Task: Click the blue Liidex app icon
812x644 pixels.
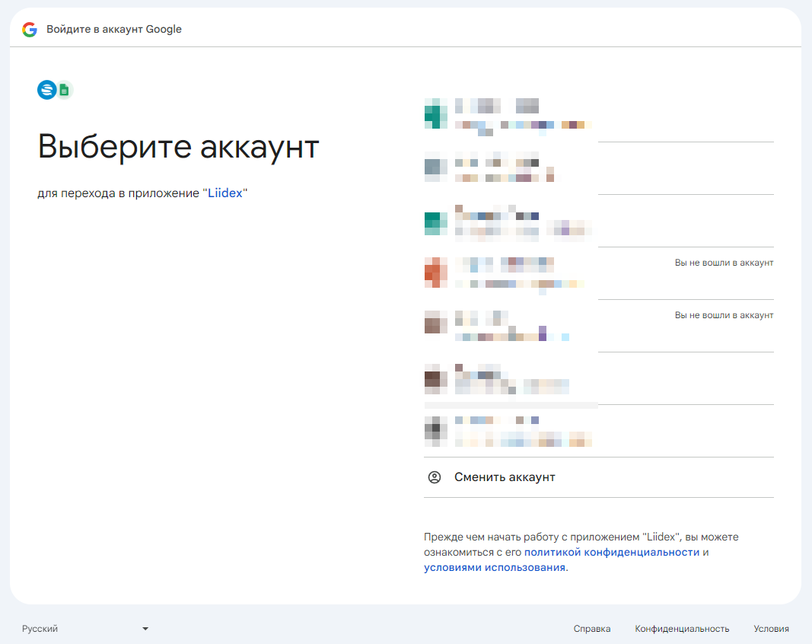Action: 47,90
